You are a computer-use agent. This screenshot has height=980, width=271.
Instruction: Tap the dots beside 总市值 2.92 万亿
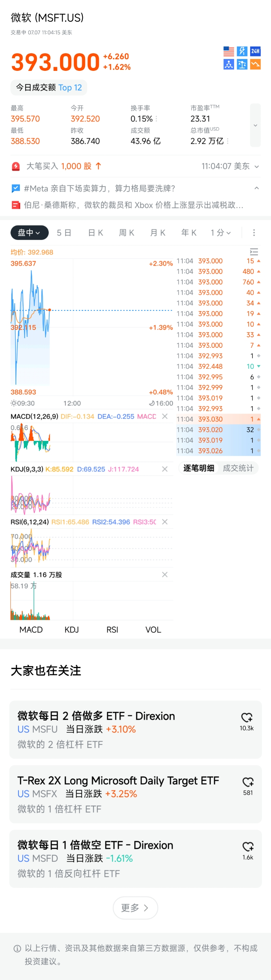click(228, 141)
